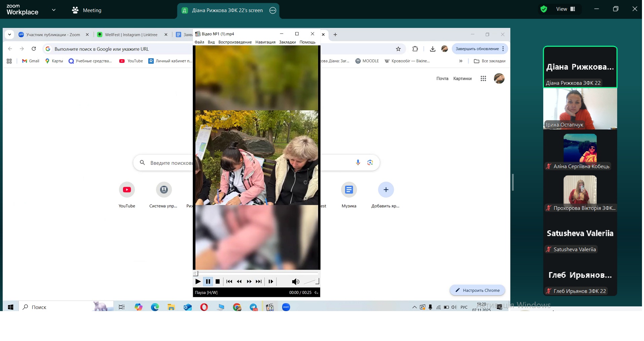Click the Завершить обновление button
The height and width of the screenshot is (341, 644).
click(477, 49)
